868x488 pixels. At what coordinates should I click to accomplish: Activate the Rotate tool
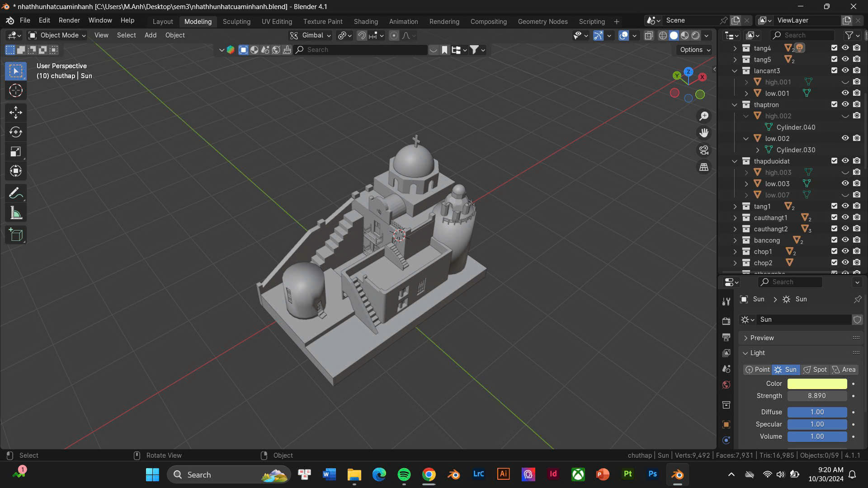(x=16, y=132)
